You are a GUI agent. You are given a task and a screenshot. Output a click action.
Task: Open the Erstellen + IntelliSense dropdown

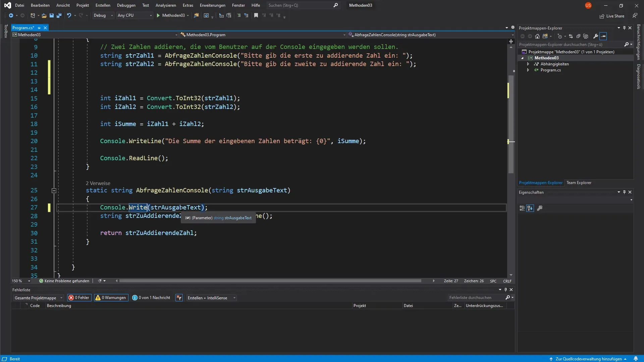pyautogui.click(x=211, y=298)
